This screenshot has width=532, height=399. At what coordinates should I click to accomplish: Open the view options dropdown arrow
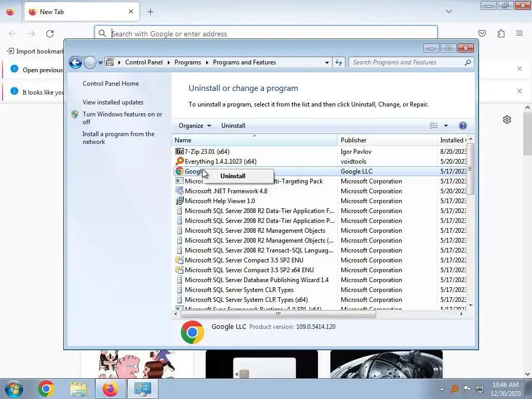click(446, 126)
